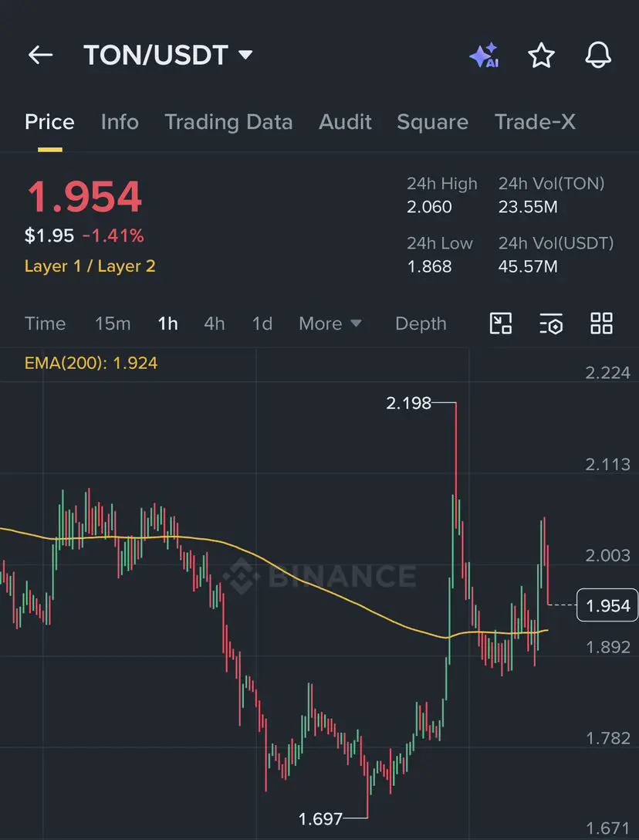Tap the 2.224 price axis label

(x=607, y=372)
